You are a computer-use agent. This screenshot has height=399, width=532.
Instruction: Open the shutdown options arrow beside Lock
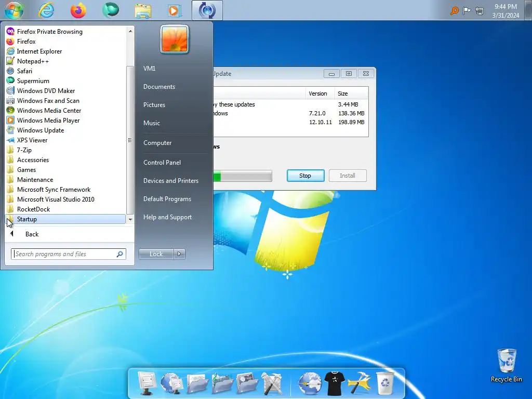coord(179,254)
